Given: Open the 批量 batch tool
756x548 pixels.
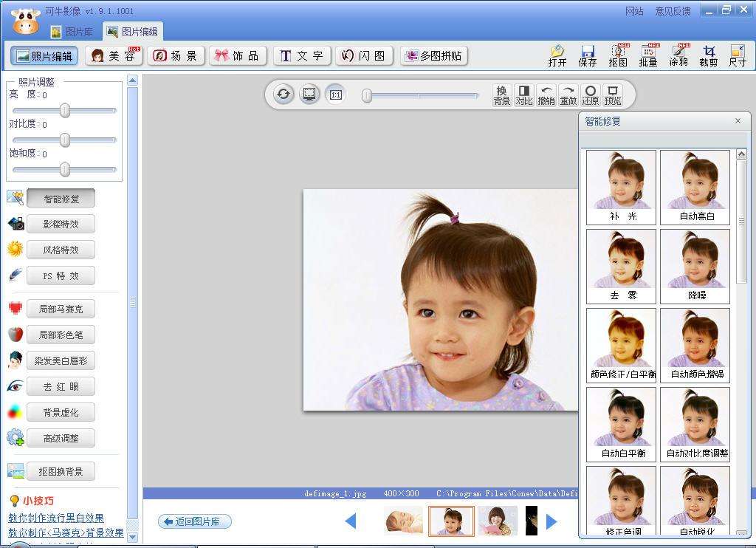Looking at the screenshot, I should tap(648, 55).
